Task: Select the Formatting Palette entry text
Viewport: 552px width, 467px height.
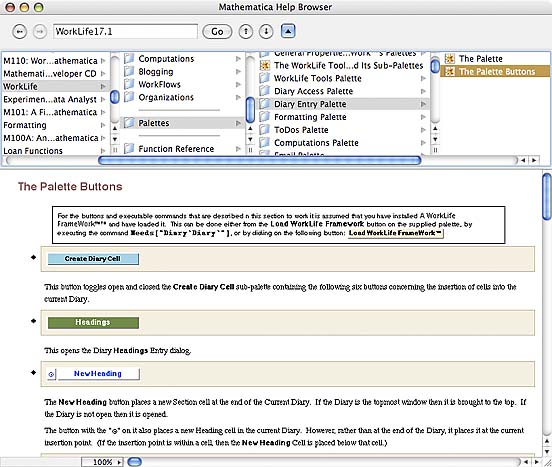Action: 310,117
